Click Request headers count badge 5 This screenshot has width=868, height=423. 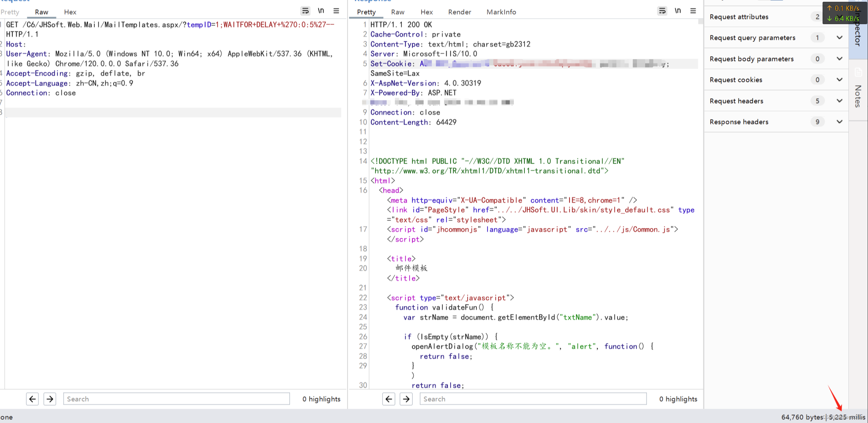click(817, 101)
